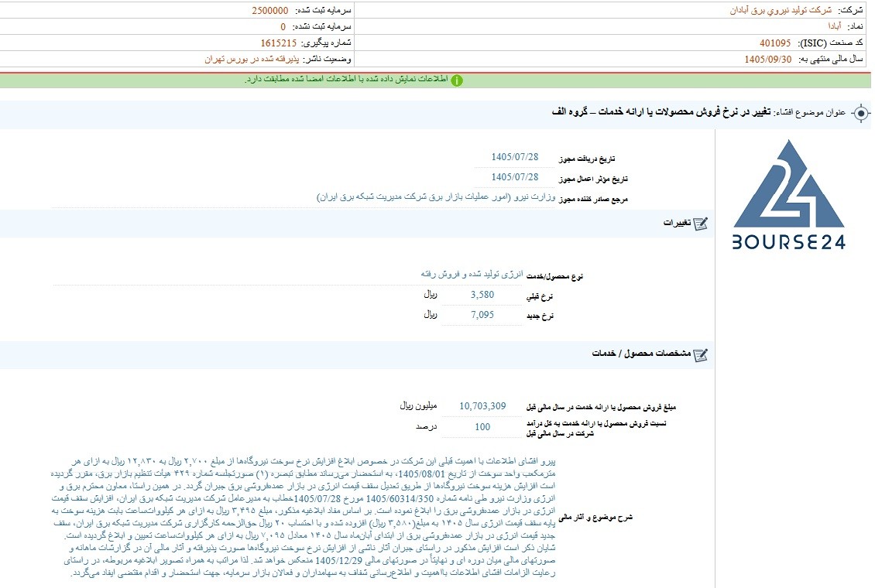Click the درصد unit label
This screenshot has width=875, height=588.
[427, 427]
